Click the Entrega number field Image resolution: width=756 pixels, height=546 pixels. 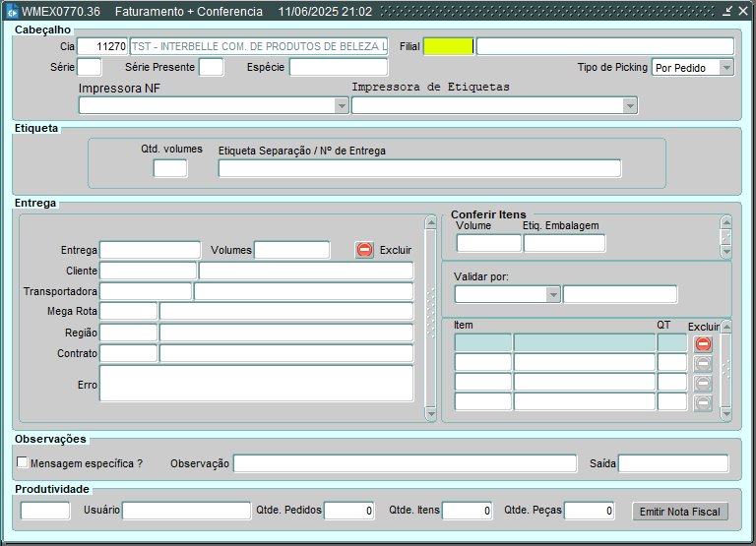pos(150,250)
